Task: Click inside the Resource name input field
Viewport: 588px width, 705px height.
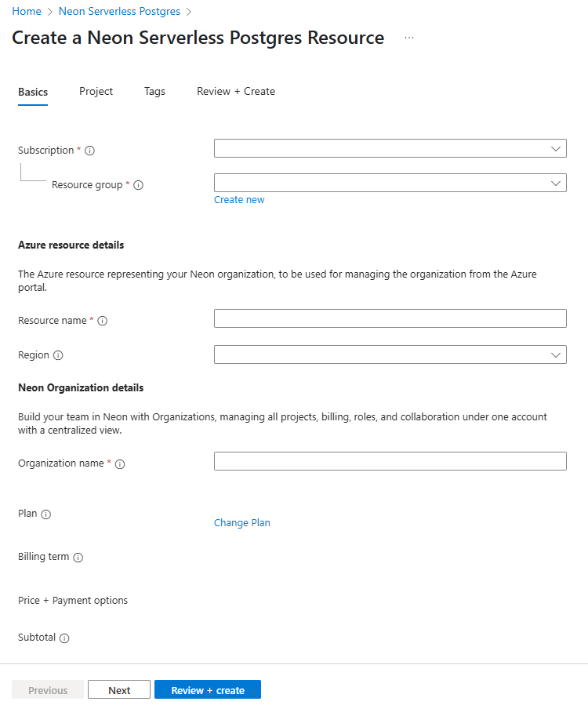Action: pyautogui.click(x=390, y=318)
